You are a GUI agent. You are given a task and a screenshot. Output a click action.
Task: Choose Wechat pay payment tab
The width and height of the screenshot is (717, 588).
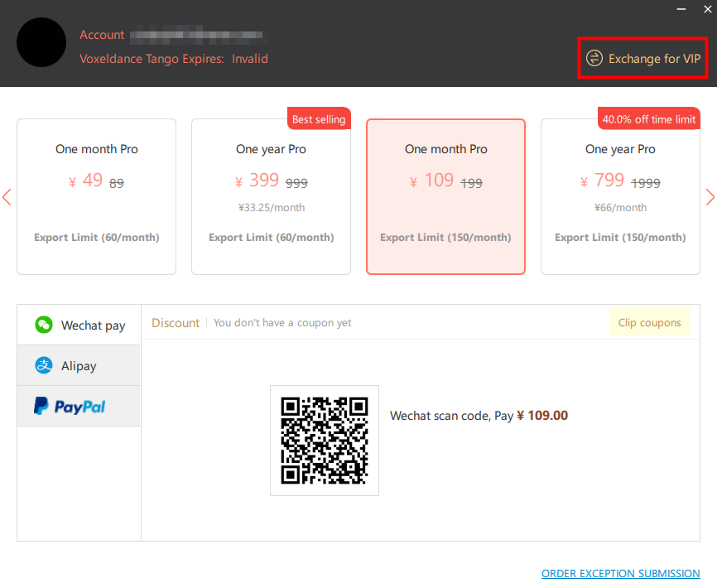click(x=79, y=325)
